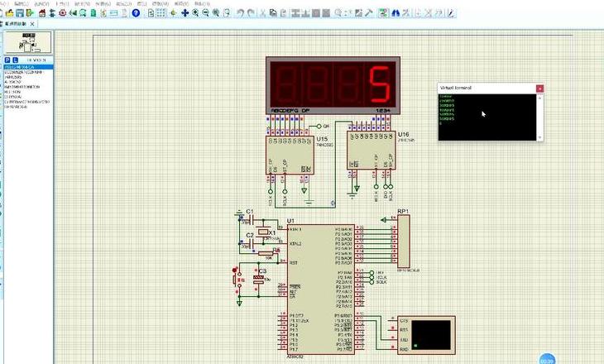Open the Gerber Viewer toolbar icon
Screen dimensions: 604x364
(83, 13)
